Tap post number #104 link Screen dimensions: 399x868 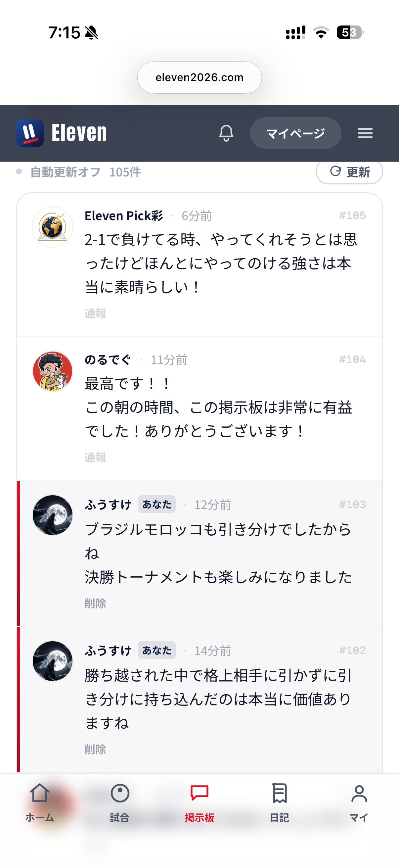(352, 360)
